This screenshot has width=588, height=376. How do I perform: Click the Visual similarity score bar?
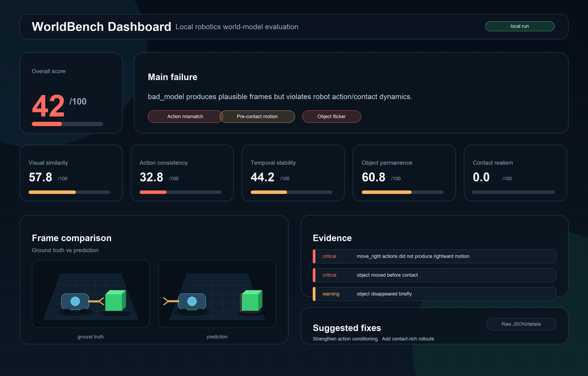(69, 192)
